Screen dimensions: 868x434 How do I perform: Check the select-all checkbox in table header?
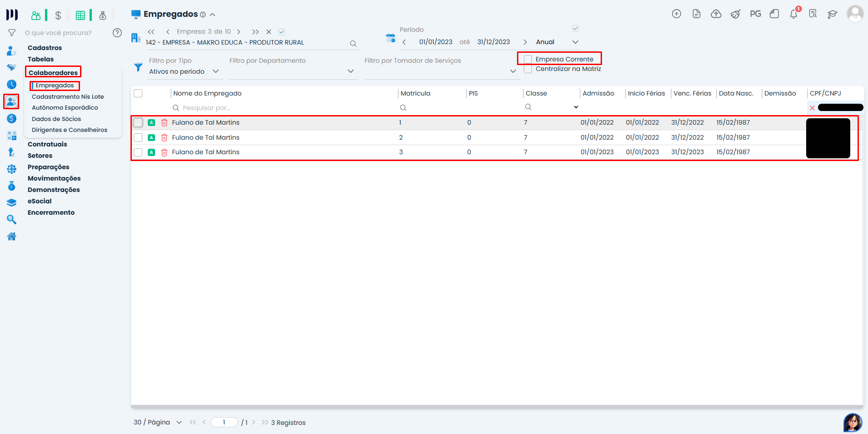[x=138, y=93]
